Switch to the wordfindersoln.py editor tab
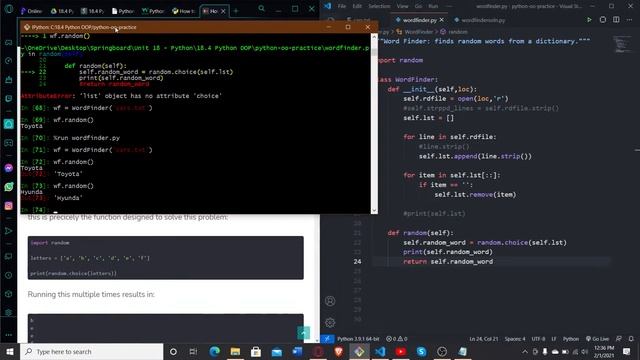The image size is (640, 360). [x=480, y=20]
